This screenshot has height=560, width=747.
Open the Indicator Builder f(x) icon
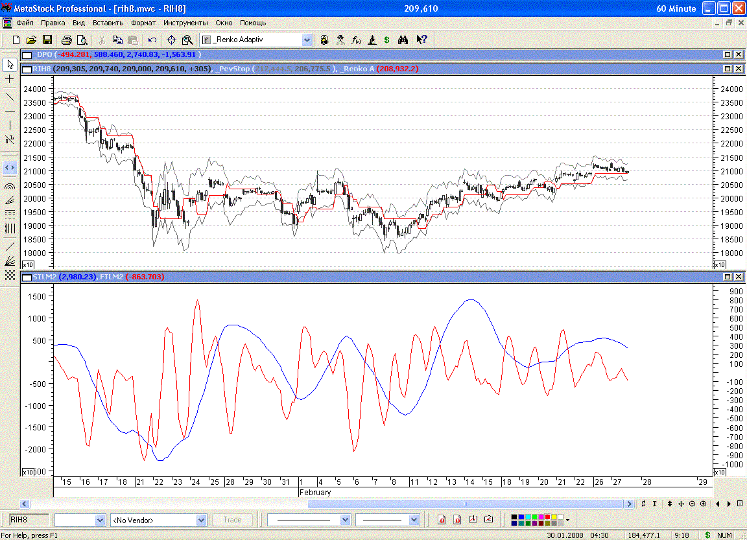356,40
